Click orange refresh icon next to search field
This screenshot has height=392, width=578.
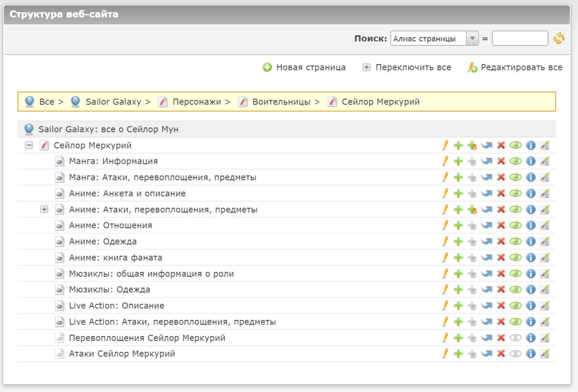click(x=559, y=38)
